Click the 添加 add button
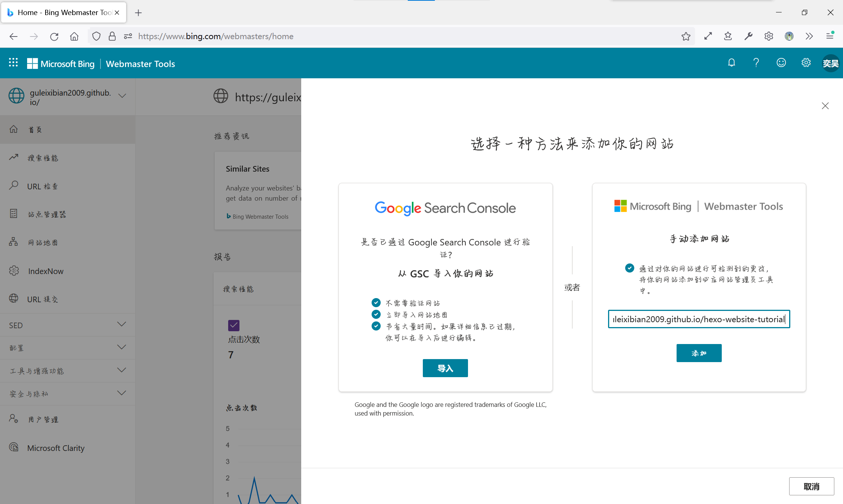The image size is (843, 504). 699,353
